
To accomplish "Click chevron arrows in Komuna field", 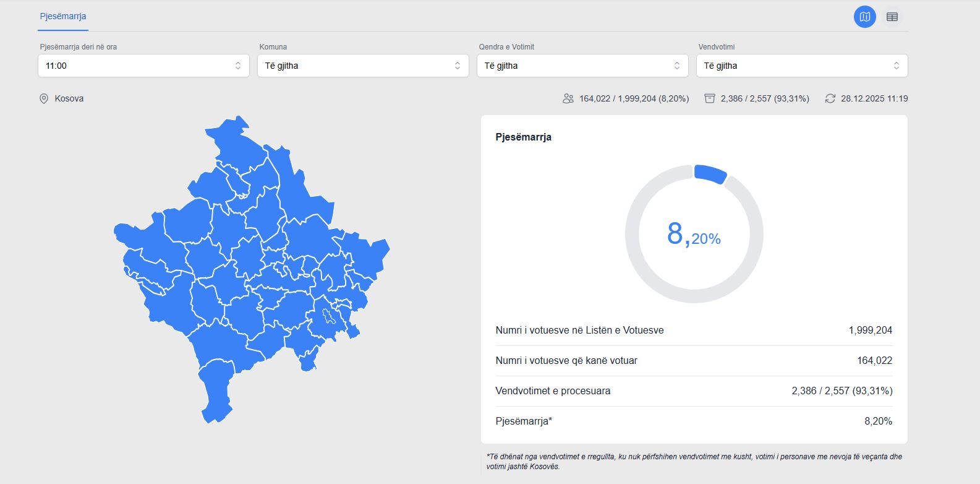I will tap(458, 66).
